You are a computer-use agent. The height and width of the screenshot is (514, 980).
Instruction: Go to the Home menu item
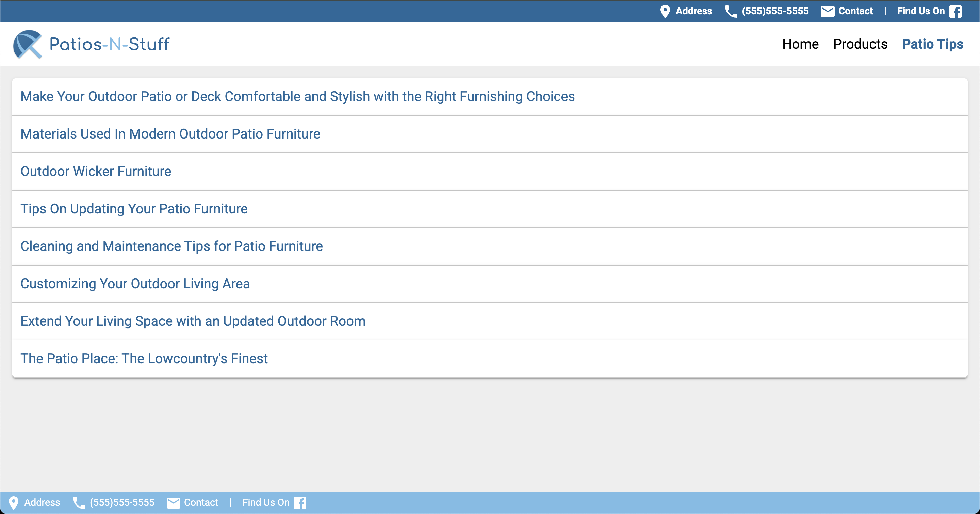800,44
